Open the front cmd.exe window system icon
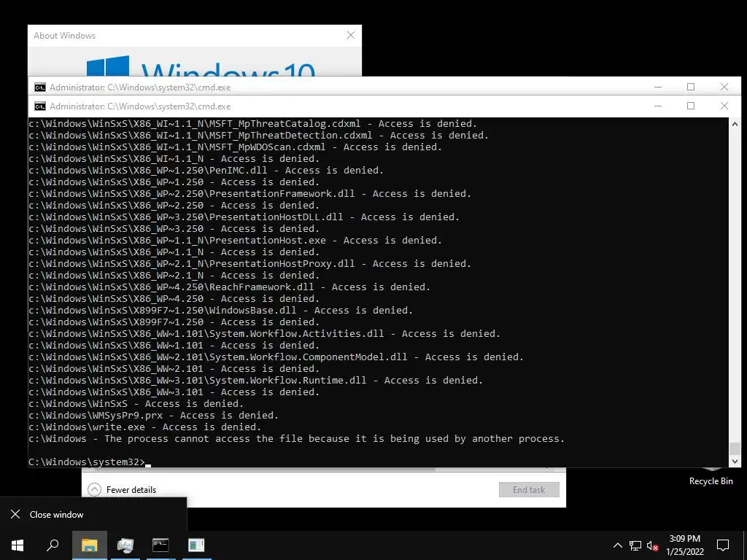Viewport: 747px width, 560px height. [40, 106]
